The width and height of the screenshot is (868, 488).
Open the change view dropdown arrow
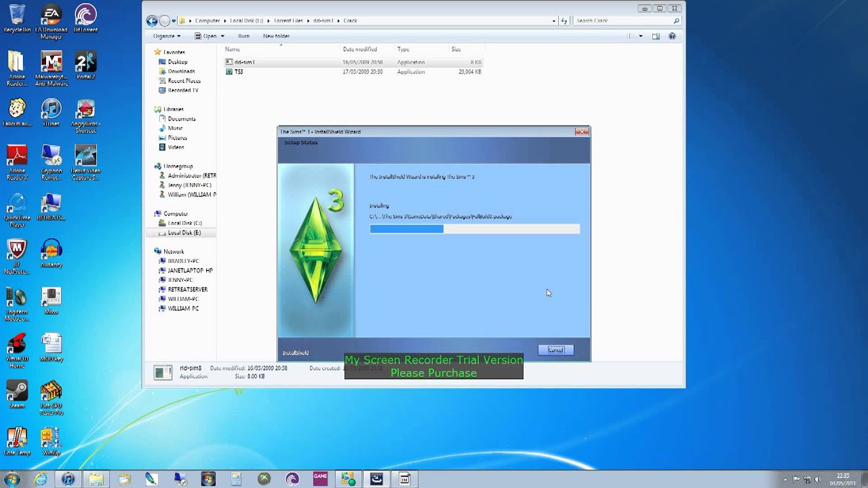point(640,36)
